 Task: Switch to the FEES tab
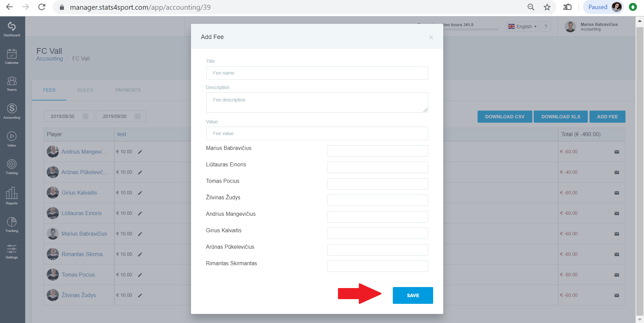coord(49,90)
